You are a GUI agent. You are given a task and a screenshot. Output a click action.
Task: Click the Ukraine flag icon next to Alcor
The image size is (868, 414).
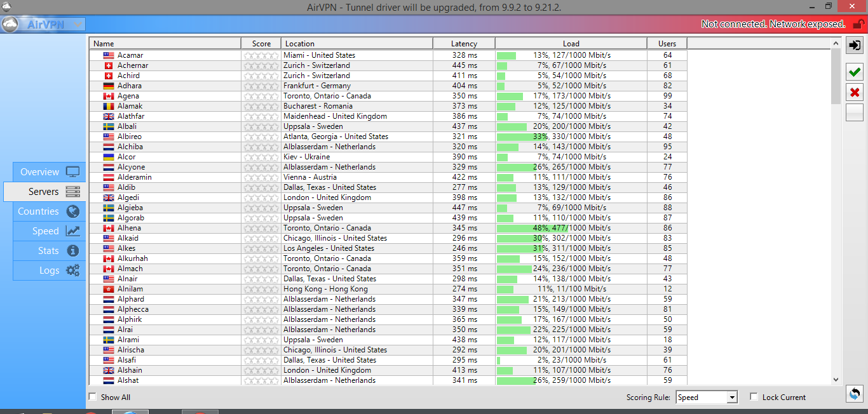[109, 157]
